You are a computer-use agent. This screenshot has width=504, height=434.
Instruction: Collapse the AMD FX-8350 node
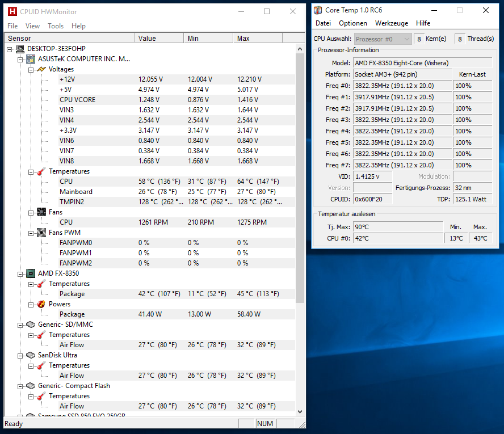(20, 275)
